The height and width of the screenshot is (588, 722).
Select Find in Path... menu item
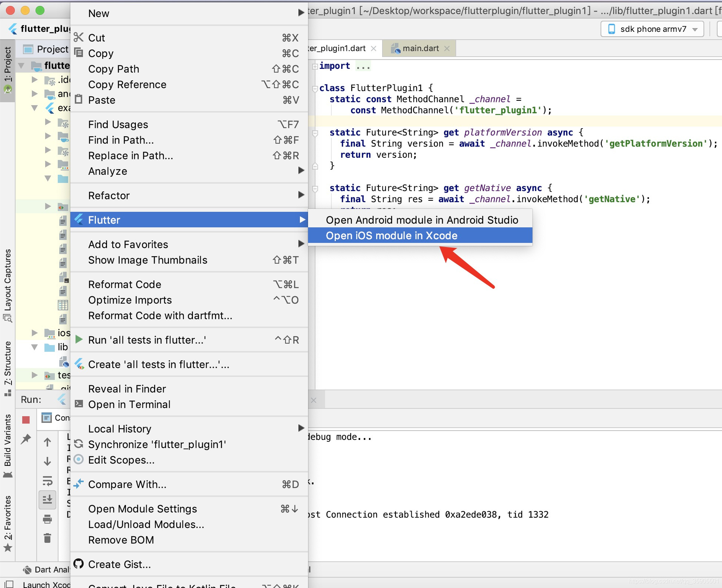189,140
